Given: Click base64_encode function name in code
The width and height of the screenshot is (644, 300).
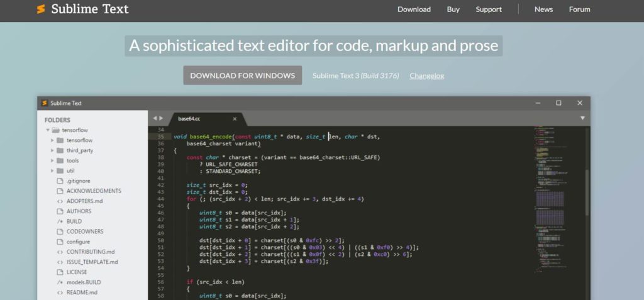Looking at the screenshot, I should [211, 136].
